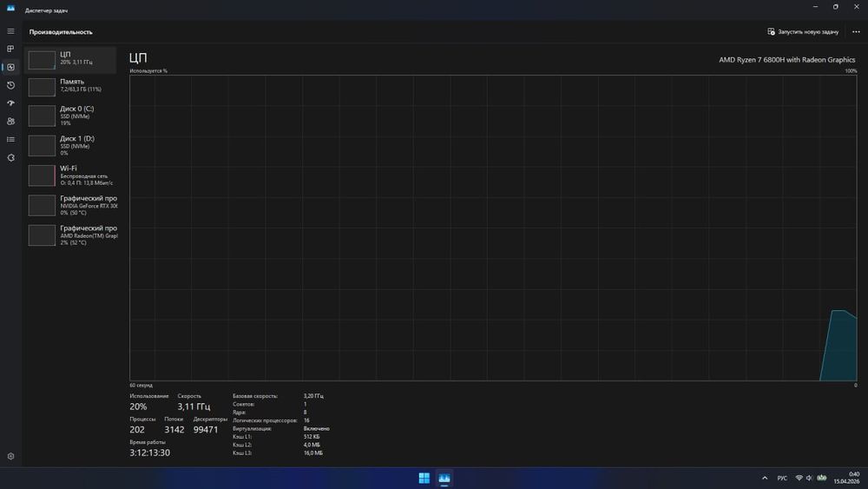Click the uptime value 3:12:13:30

pyautogui.click(x=149, y=453)
